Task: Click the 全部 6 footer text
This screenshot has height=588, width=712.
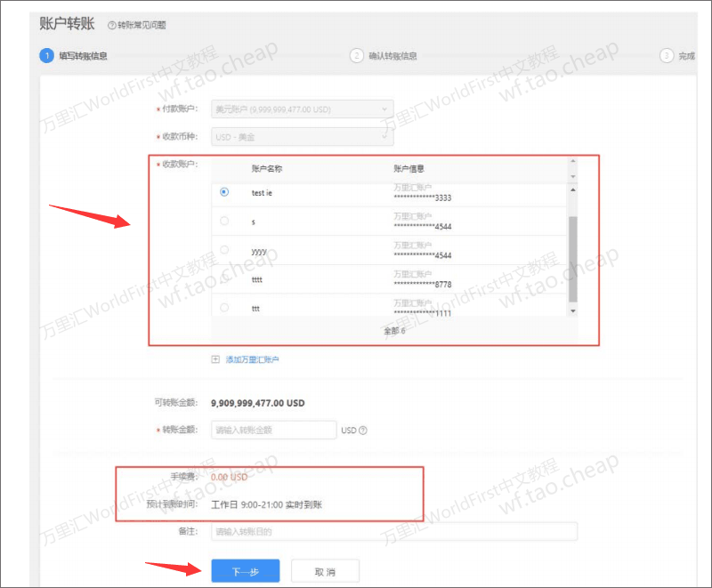Action: click(x=394, y=331)
